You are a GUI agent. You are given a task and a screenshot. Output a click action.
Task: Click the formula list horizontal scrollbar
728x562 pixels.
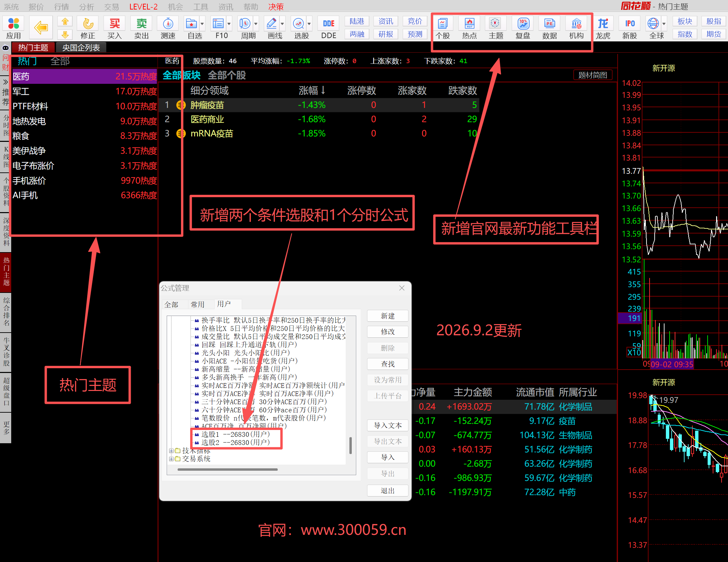tap(227, 470)
